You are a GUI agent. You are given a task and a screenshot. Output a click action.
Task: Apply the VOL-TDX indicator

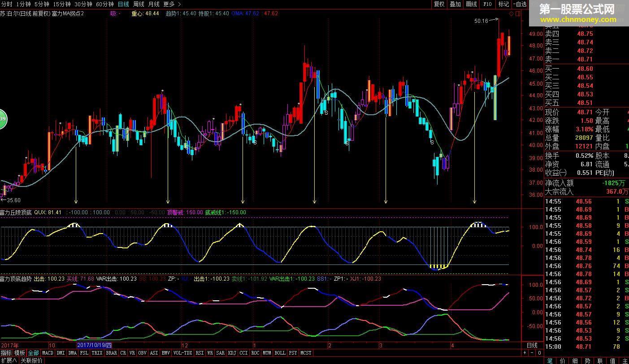(x=183, y=353)
